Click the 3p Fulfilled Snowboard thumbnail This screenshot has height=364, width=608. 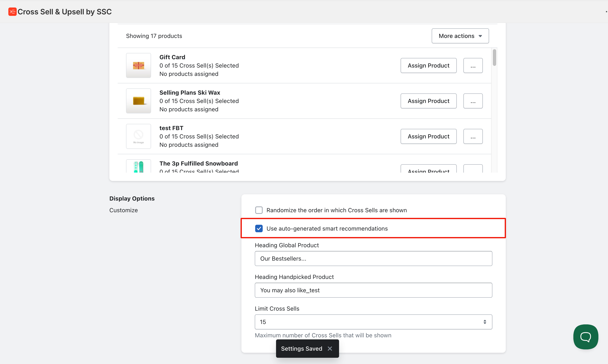coord(139,167)
